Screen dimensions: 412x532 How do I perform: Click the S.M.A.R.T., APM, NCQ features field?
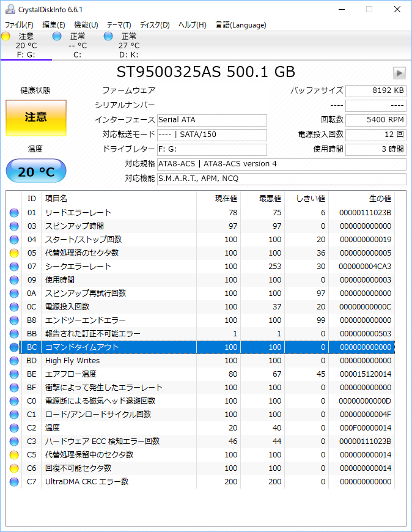(x=281, y=179)
